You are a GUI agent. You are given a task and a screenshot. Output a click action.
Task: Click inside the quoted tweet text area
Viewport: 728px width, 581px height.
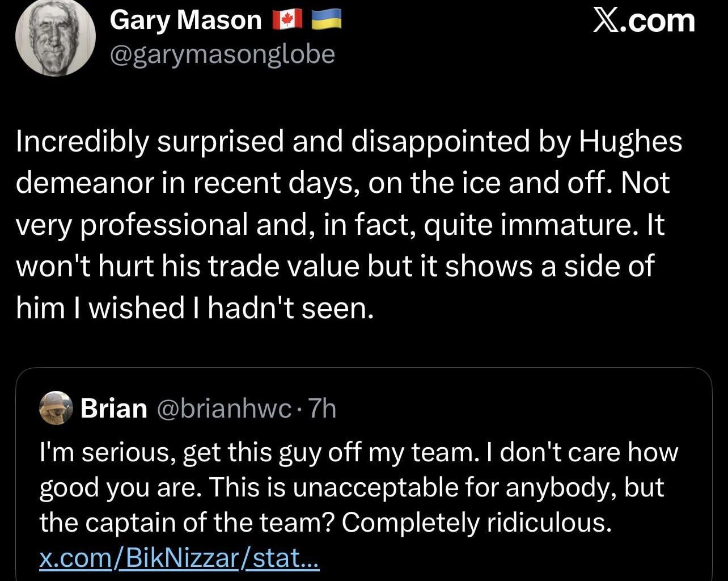click(x=357, y=487)
